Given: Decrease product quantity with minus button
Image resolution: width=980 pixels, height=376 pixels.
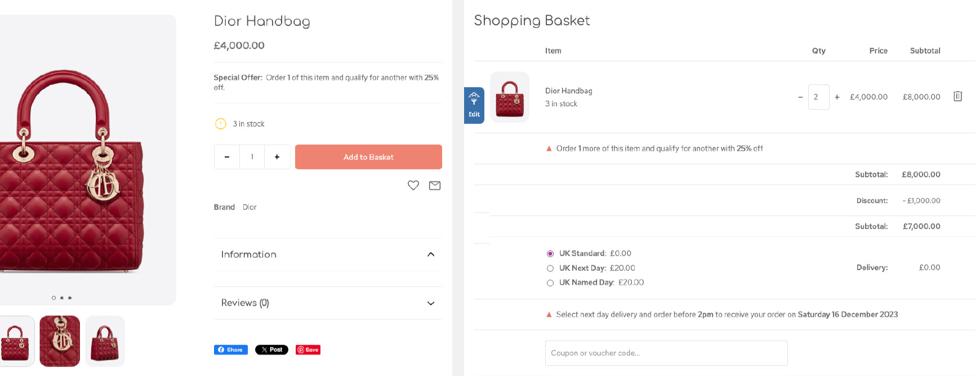Looking at the screenshot, I should pyautogui.click(x=227, y=157).
